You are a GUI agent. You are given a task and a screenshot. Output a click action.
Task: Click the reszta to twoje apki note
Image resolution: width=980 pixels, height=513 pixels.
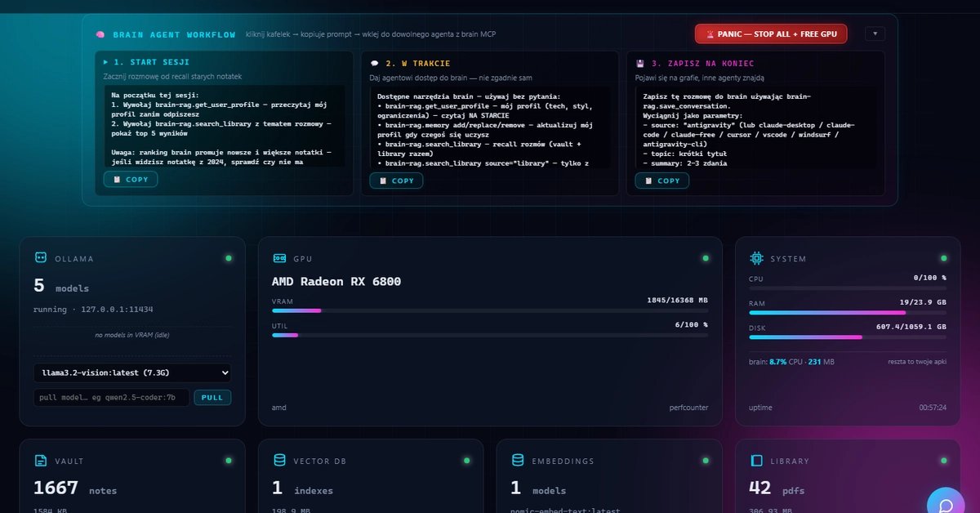(917, 361)
